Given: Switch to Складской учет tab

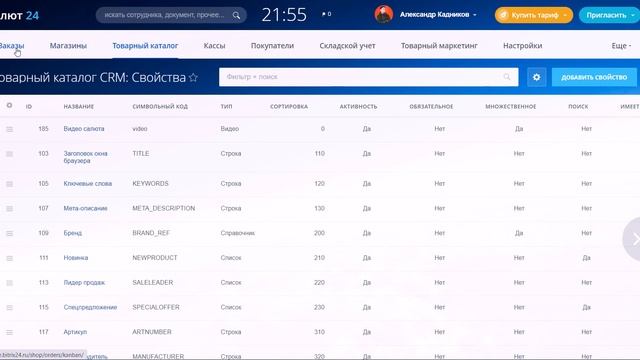Looking at the screenshot, I should (347, 46).
